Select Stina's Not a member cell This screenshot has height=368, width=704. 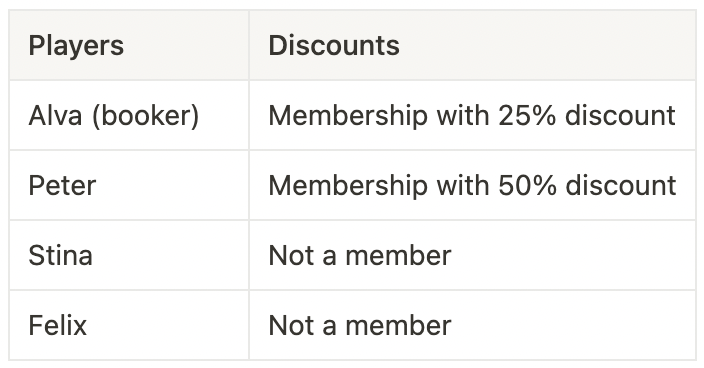pyautogui.click(x=472, y=255)
